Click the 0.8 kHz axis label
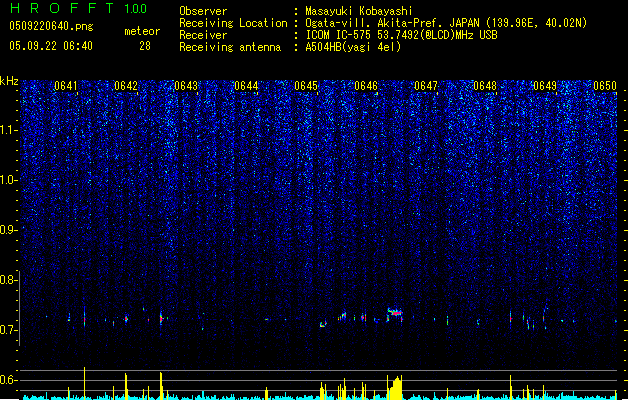The width and height of the screenshot is (629, 400). [9, 280]
